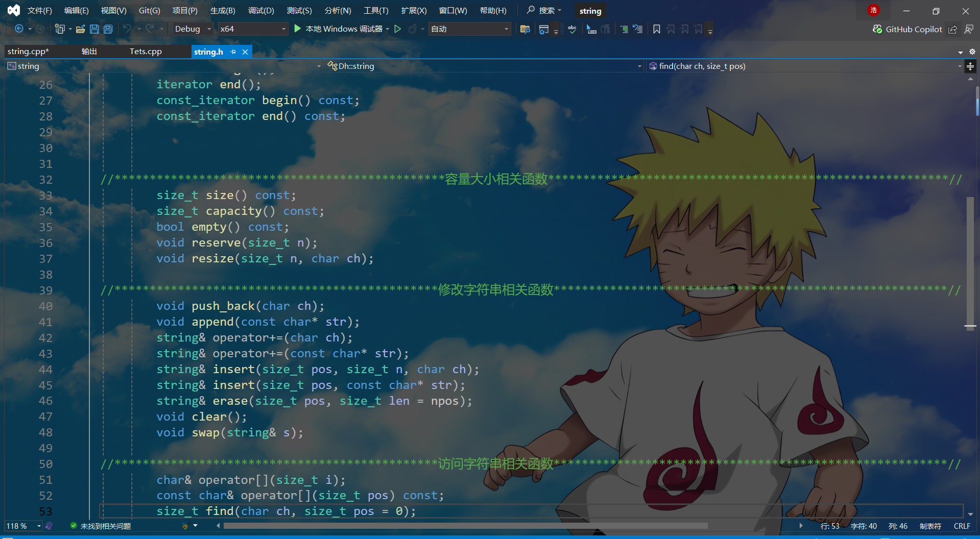This screenshot has height=539, width=980.
Task: Click the Undo arrow icon
Action: pos(127,29)
